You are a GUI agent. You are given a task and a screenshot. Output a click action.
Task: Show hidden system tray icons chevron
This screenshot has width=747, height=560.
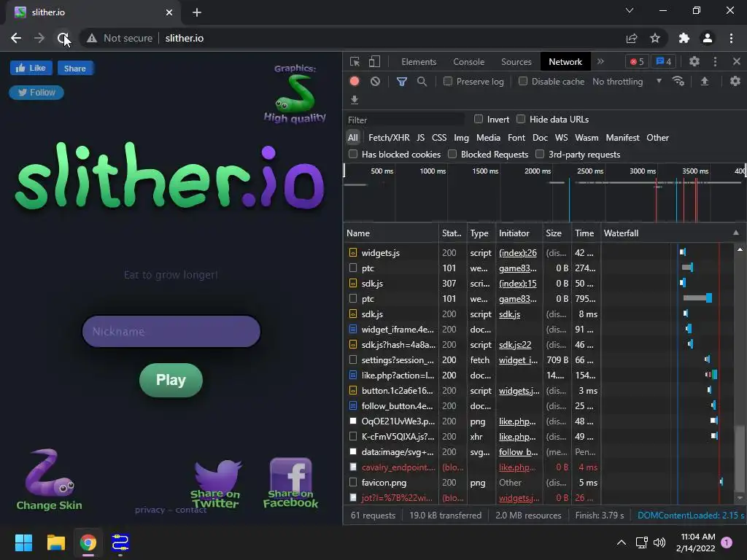(622, 542)
